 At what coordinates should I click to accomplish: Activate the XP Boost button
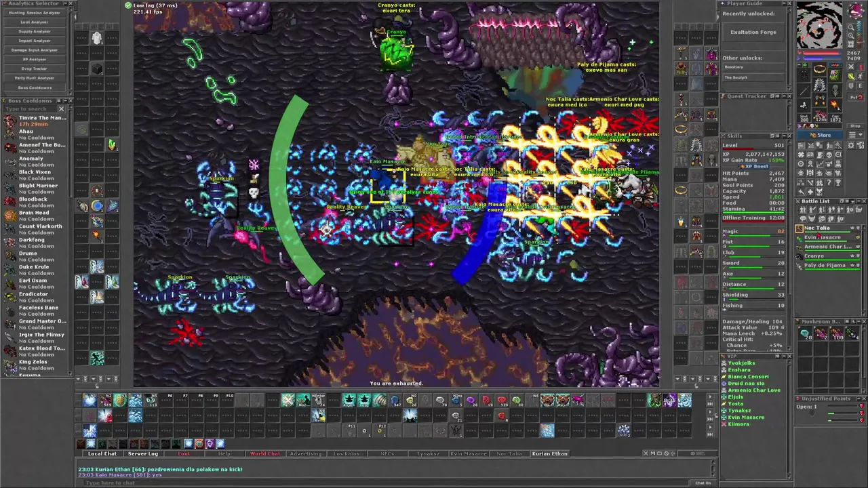[754, 167]
